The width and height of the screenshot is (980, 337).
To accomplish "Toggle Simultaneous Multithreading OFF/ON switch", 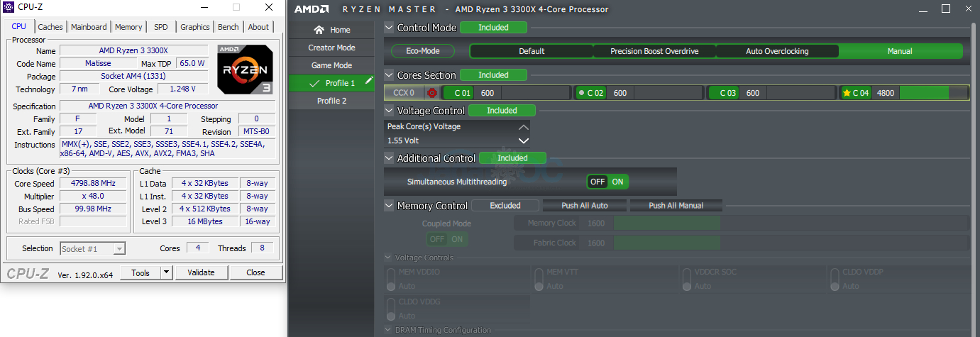I will click(x=607, y=182).
